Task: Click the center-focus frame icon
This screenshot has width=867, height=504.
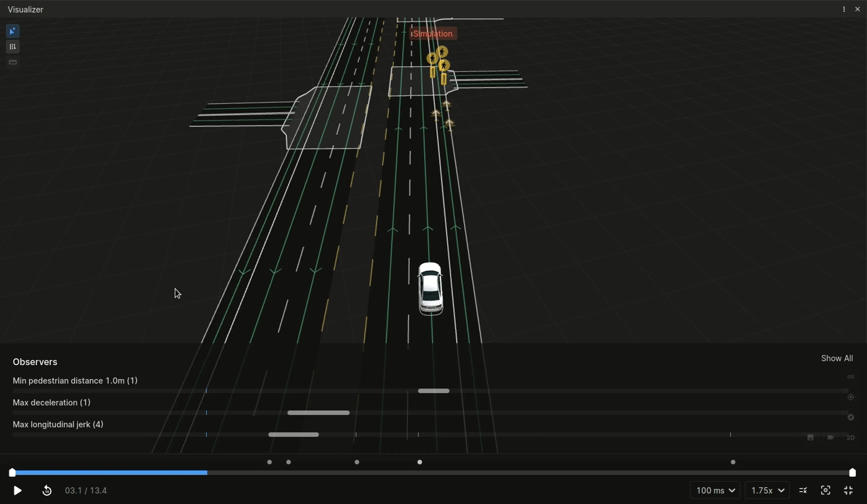Action: point(825,491)
